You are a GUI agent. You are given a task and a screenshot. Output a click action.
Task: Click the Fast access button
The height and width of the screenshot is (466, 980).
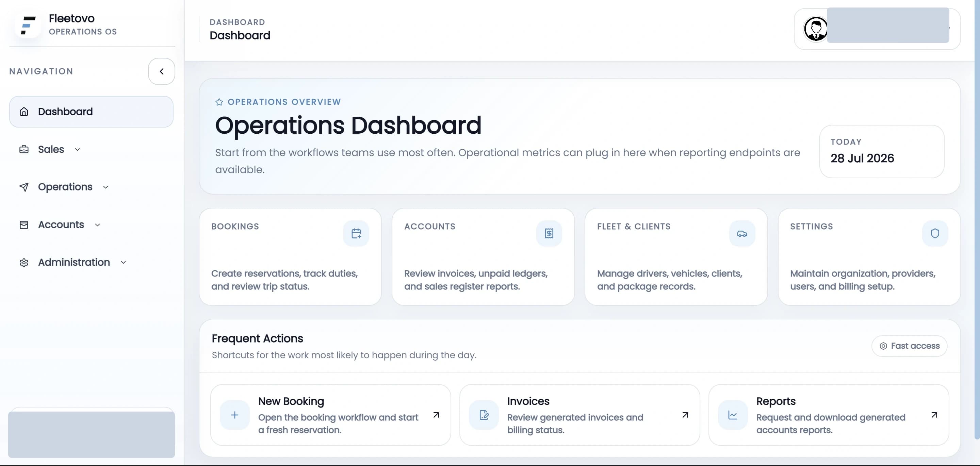tap(909, 346)
